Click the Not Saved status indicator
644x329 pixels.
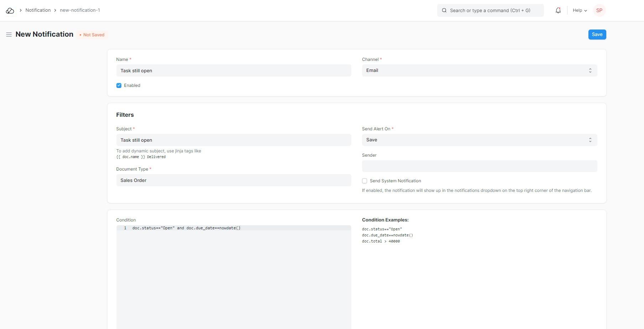[92, 35]
